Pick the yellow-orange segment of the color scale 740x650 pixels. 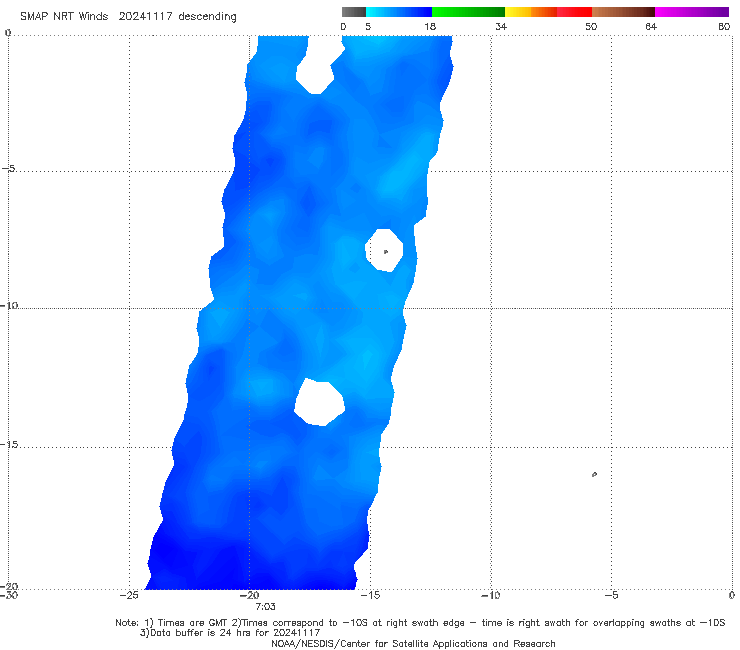pos(531,12)
